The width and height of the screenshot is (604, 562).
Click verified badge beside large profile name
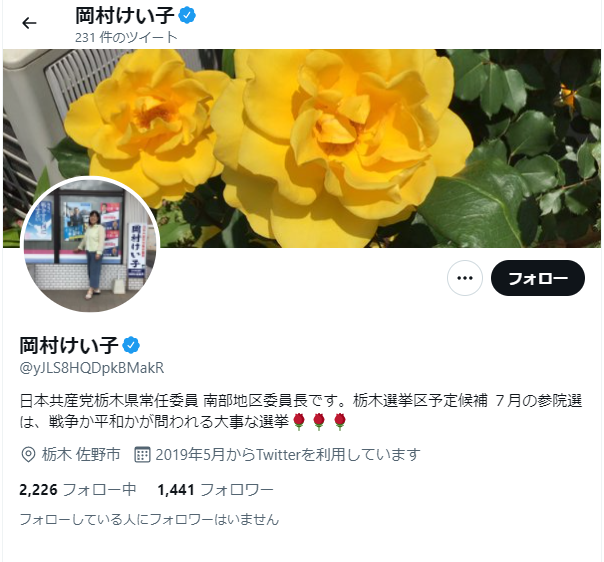tap(131, 345)
